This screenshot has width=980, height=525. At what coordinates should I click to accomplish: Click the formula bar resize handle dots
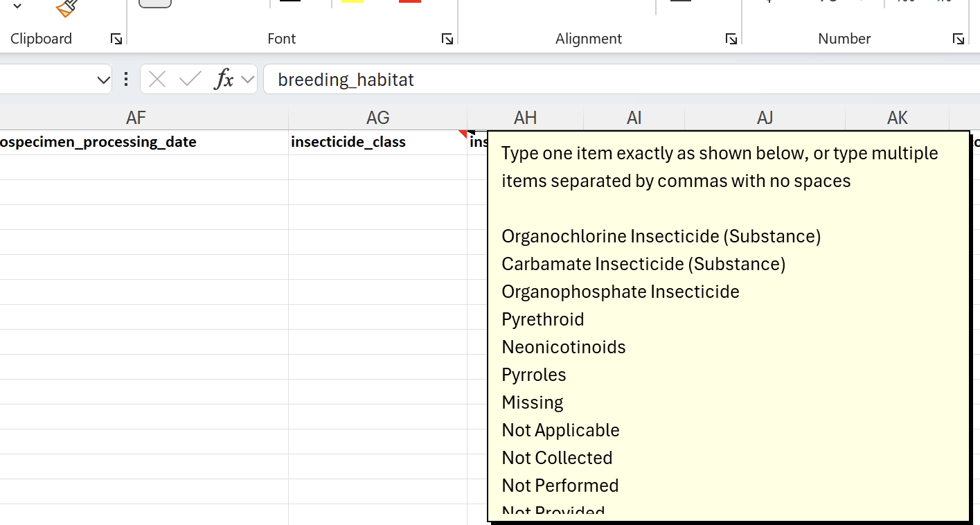coord(126,80)
